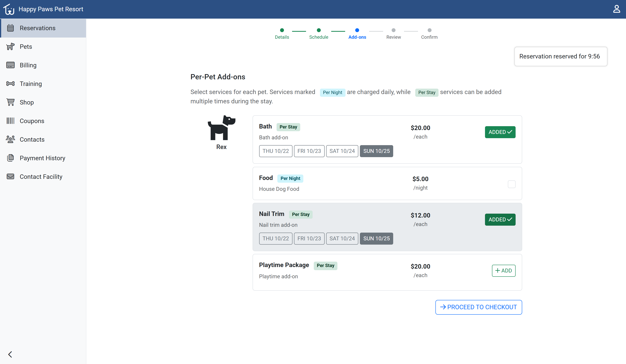Go back to the Details step
Image resolution: width=626 pixels, height=364 pixels.
pyautogui.click(x=282, y=33)
